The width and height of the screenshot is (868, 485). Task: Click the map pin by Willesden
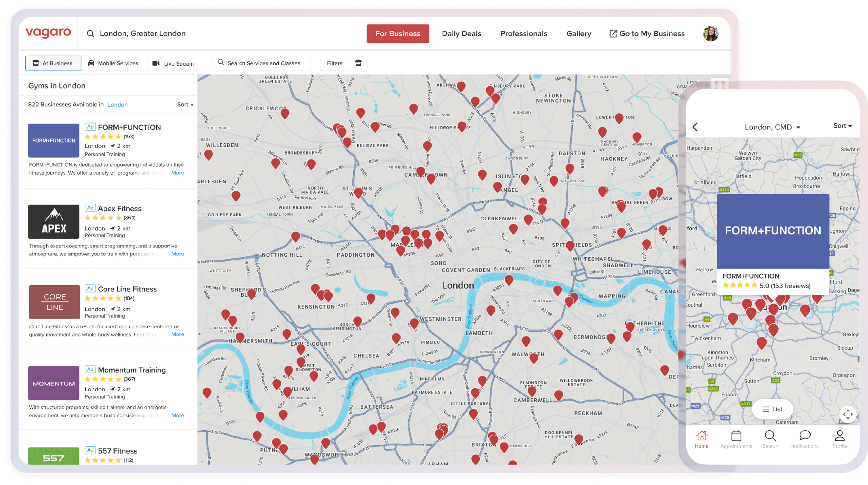(x=209, y=155)
